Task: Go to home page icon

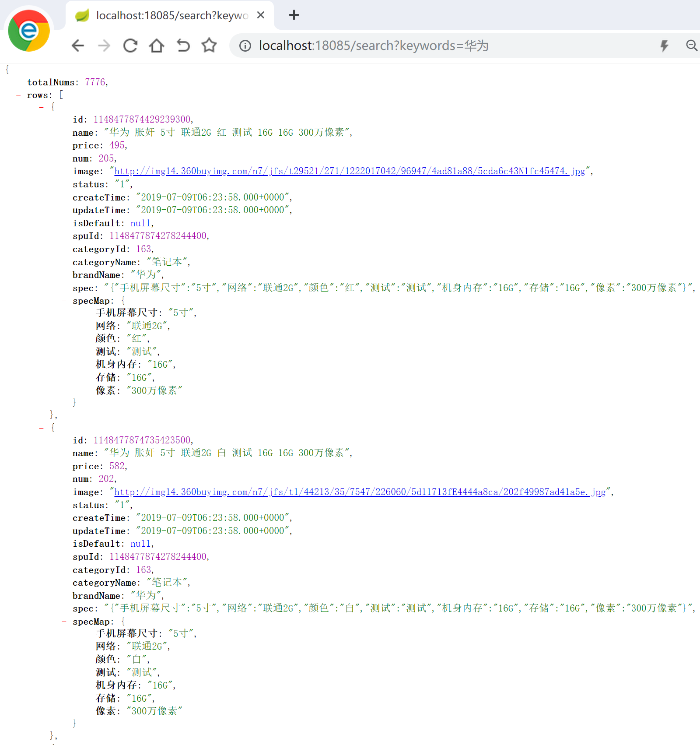Action: click(x=157, y=46)
